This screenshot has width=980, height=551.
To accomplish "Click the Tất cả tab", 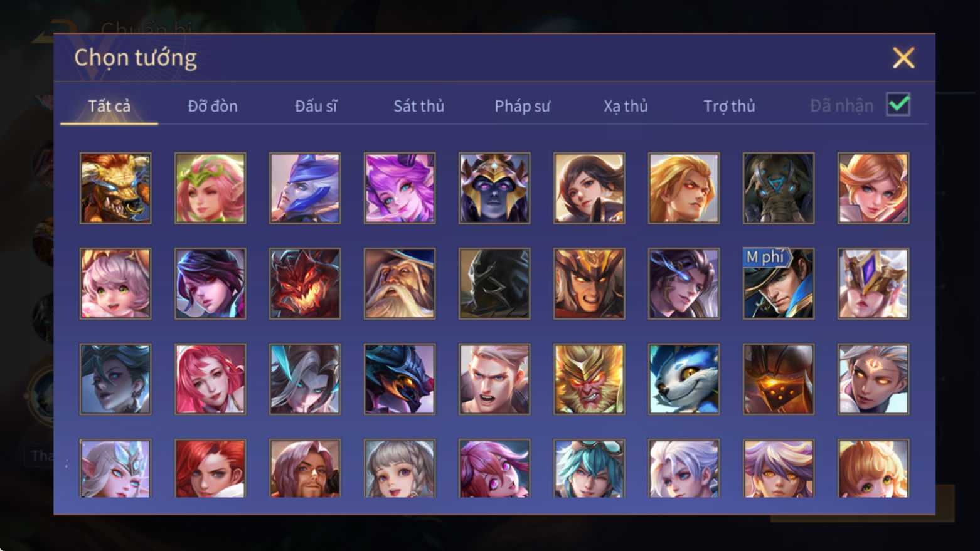I will tap(109, 106).
